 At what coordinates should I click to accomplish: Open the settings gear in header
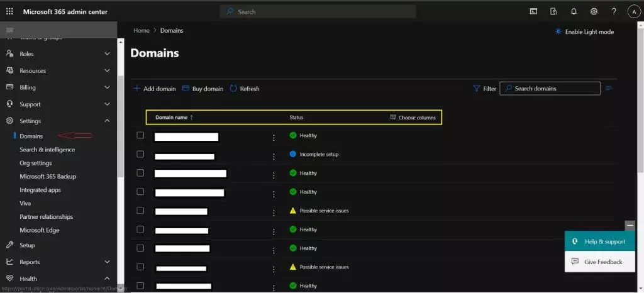[594, 11]
